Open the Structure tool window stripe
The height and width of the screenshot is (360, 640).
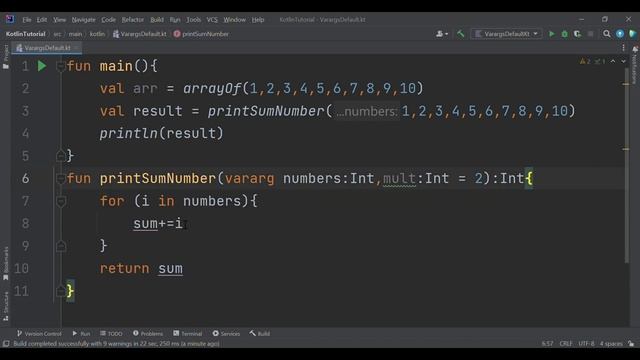[5, 306]
